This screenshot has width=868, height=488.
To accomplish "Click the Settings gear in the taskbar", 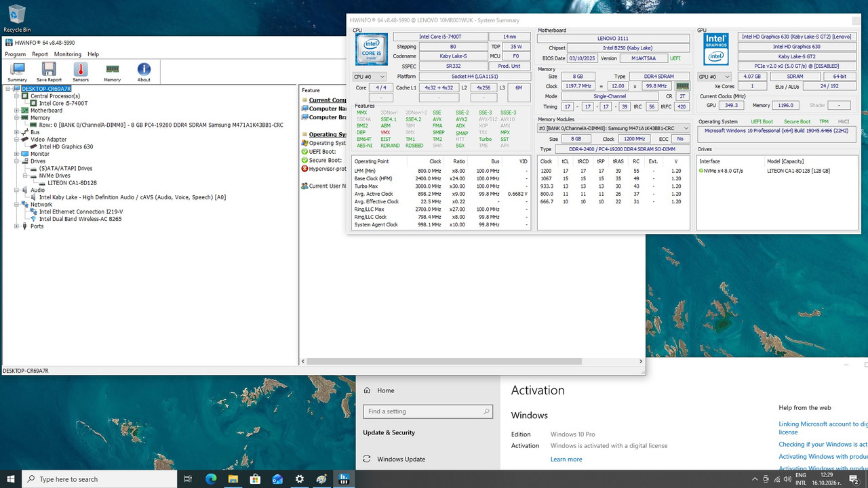I will click(x=300, y=479).
